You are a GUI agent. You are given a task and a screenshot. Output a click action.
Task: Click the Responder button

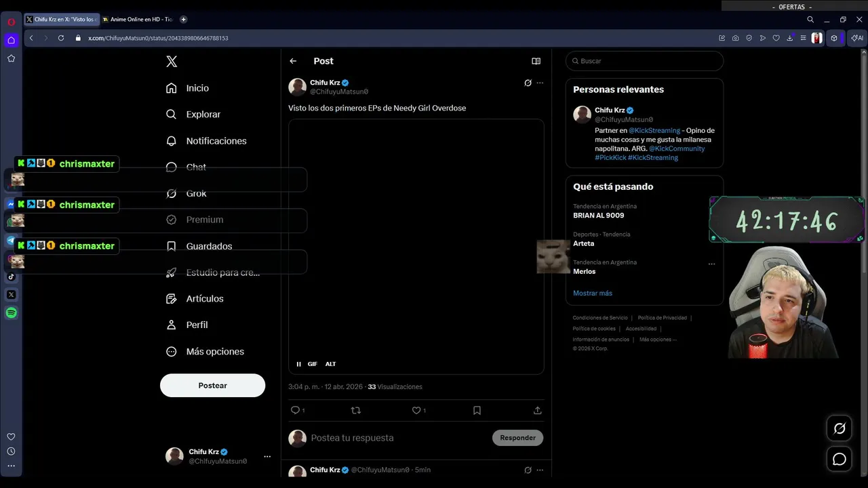(x=517, y=438)
